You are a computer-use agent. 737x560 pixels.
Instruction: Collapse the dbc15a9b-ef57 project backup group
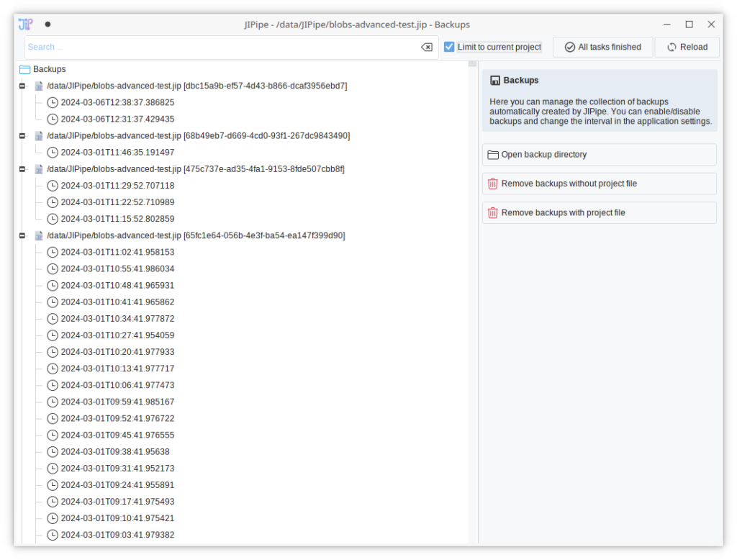[22, 86]
